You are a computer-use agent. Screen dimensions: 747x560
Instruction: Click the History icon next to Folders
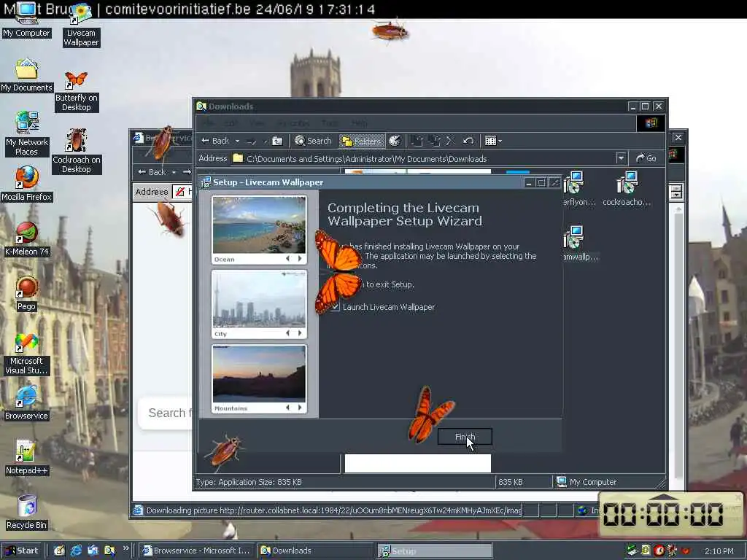(395, 141)
